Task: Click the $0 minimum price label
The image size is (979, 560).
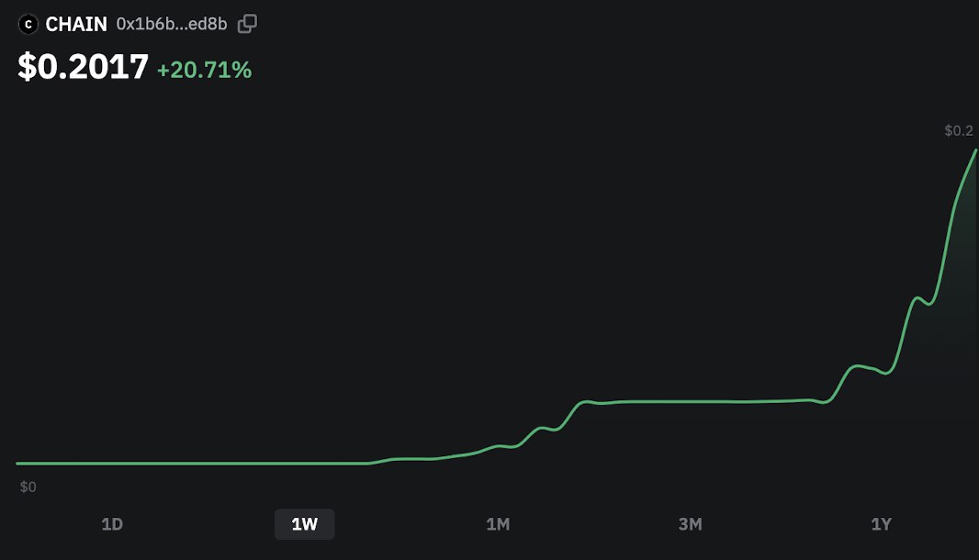Action: coord(28,487)
